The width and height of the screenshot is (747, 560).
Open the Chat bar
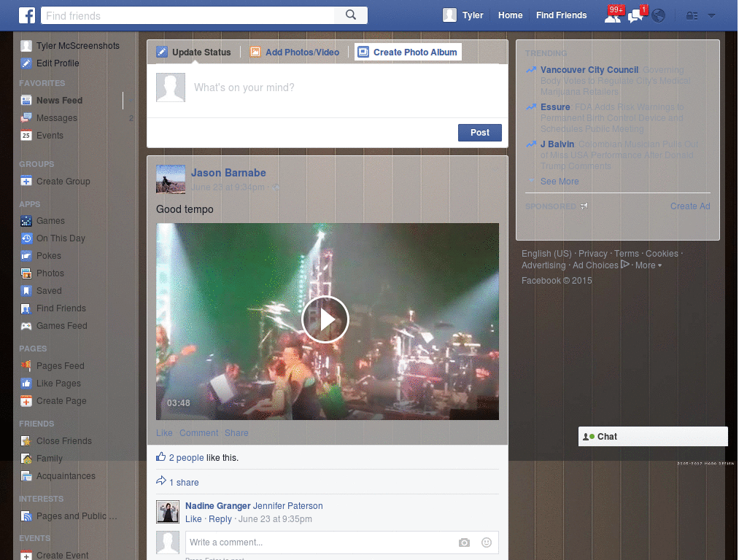click(x=653, y=437)
